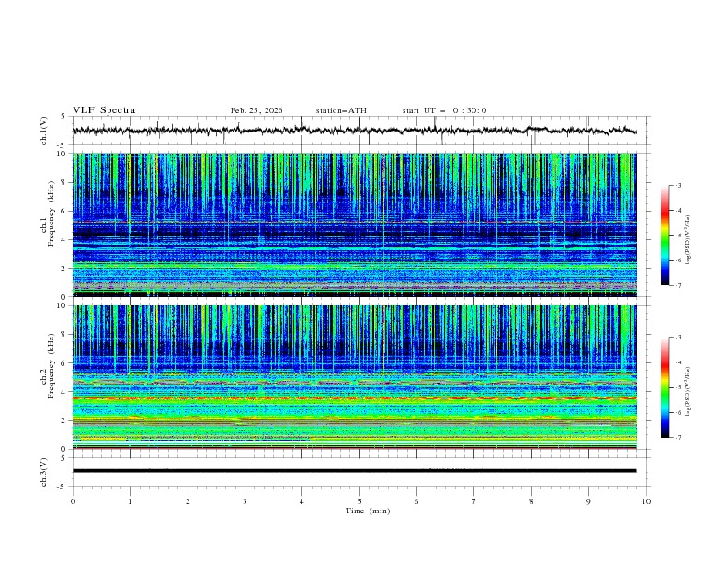Click the ch.3 flat black waveform trace

click(x=354, y=471)
